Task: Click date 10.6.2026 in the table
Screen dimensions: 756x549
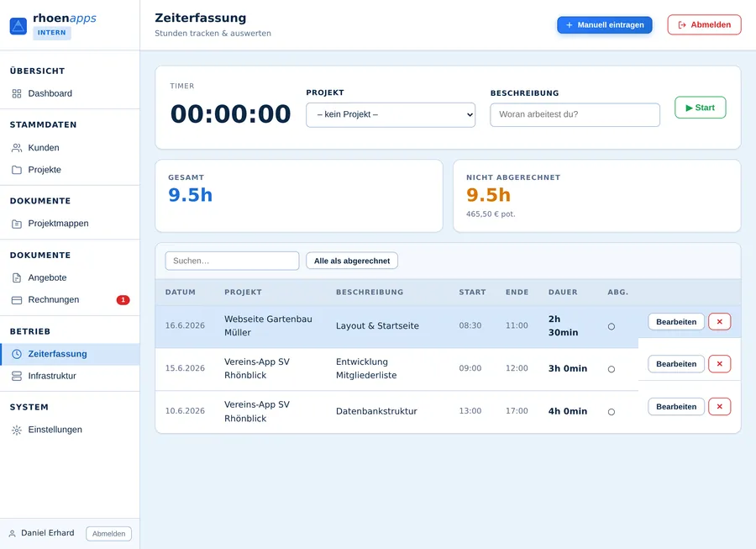Action: click(x=185, y=411)
